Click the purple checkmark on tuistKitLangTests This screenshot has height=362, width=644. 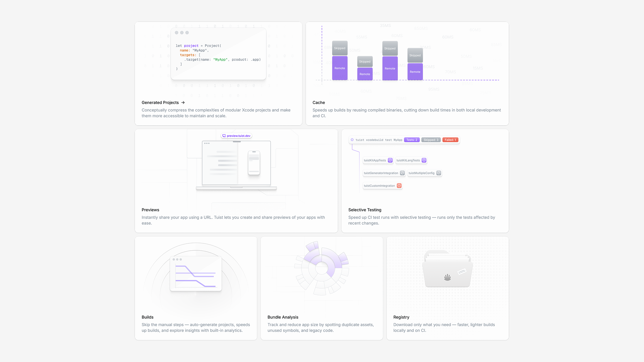pos(424,160)
